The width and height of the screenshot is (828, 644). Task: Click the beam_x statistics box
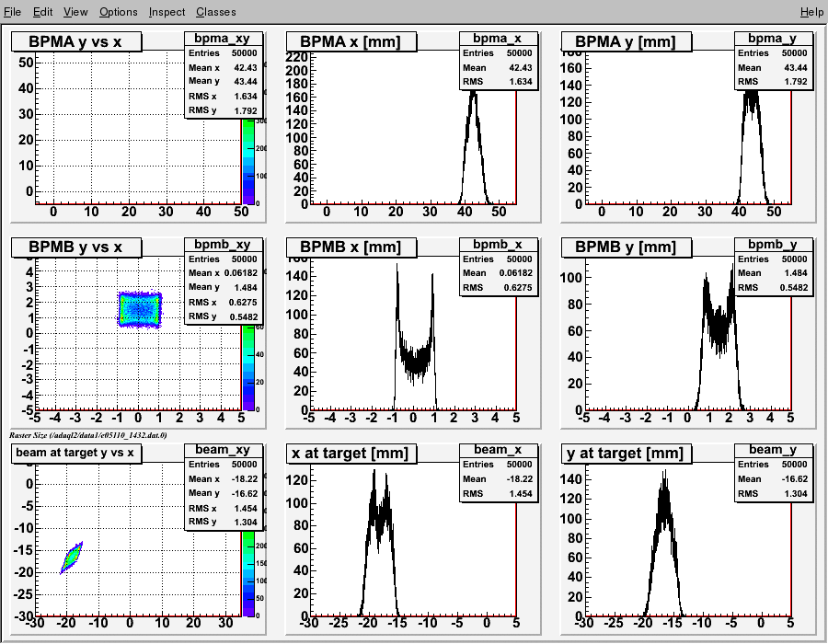coord(499,472)
